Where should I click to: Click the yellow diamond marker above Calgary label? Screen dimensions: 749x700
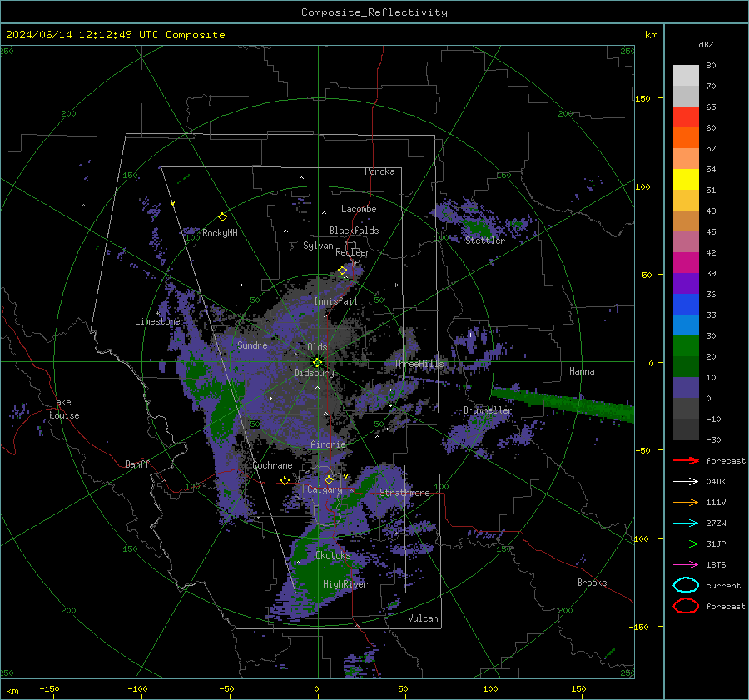tap(329, 479)
